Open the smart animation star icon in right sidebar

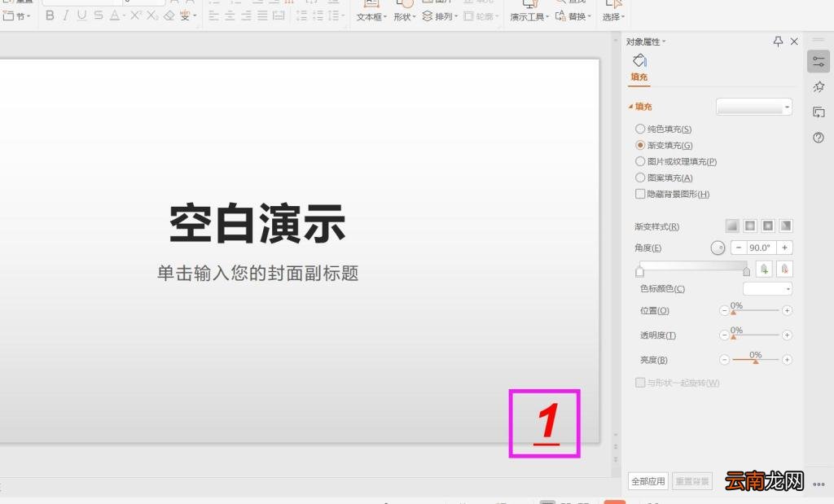(x=819, y=86)
